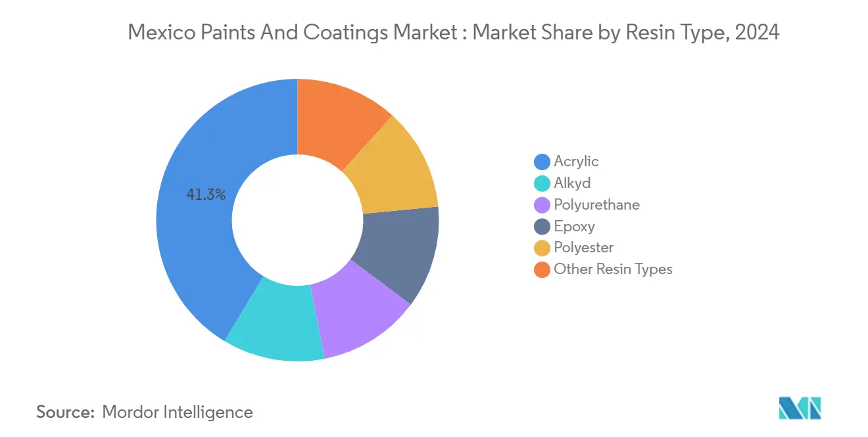Select the purple Polyurethane donut slice
Viewport: 868px width, 437px height.
[358, 315]
